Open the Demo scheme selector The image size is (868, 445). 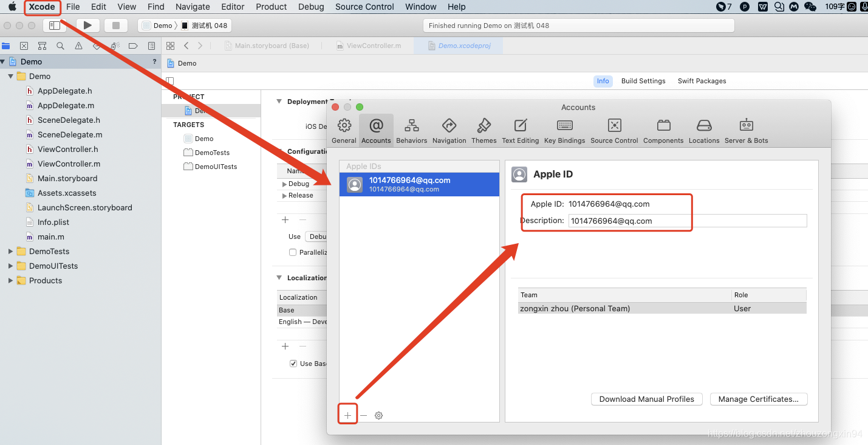(157, 26)
